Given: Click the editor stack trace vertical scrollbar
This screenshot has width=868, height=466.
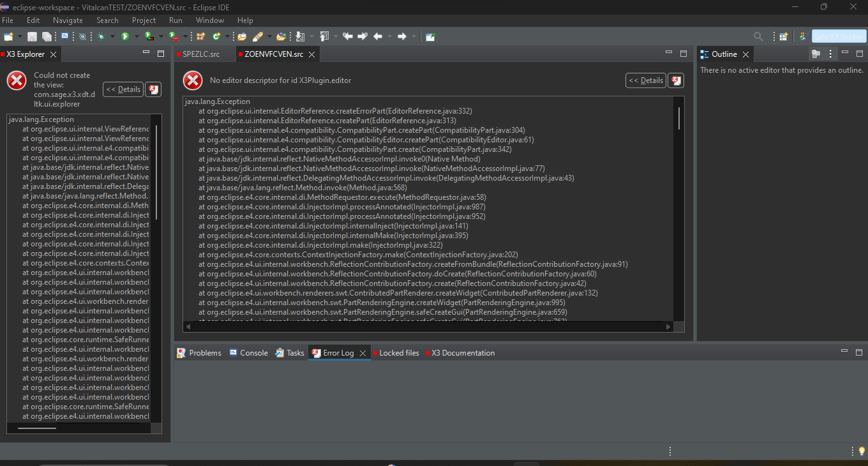Looking at the screenshot, I should (678, 118).
